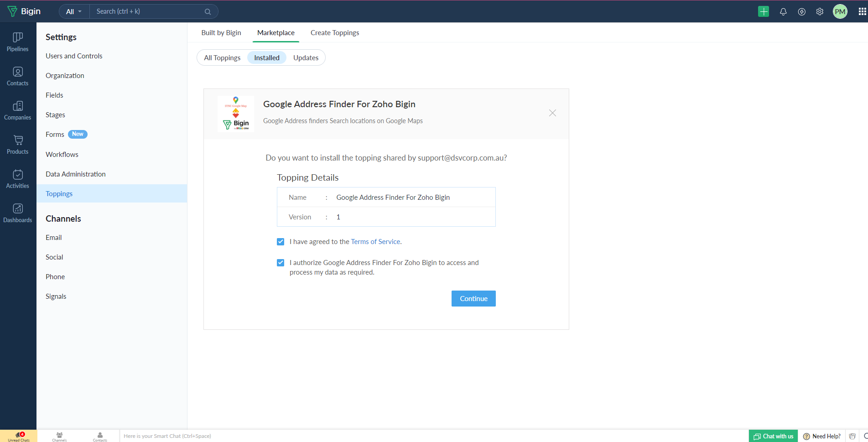This screenshot has height=442, width=868.
Task: Select the Installed toppings filter
Action: pyautogui.click(x=267, y=58)
